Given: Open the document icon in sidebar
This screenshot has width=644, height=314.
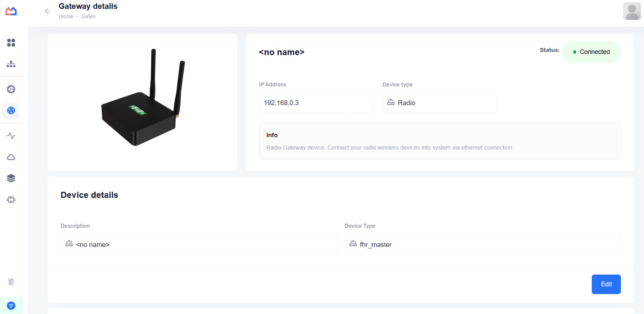Looking at the screenshot, I should point(11,282).
